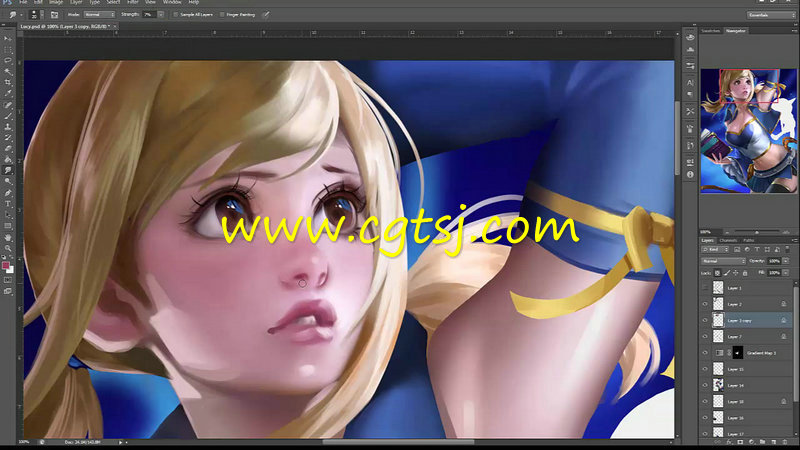Create a new layer

[x=773, y=442]
